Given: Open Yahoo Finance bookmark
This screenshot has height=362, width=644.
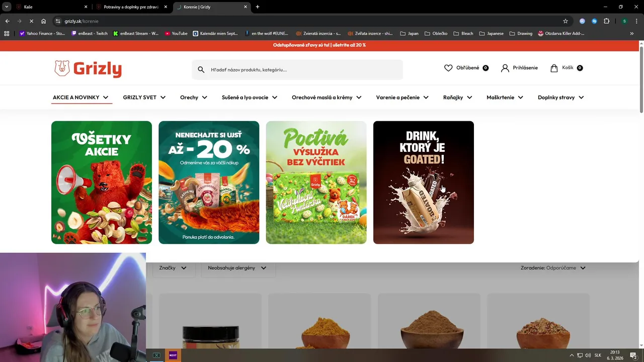Looking at the screenshot, I should (42, 33).
